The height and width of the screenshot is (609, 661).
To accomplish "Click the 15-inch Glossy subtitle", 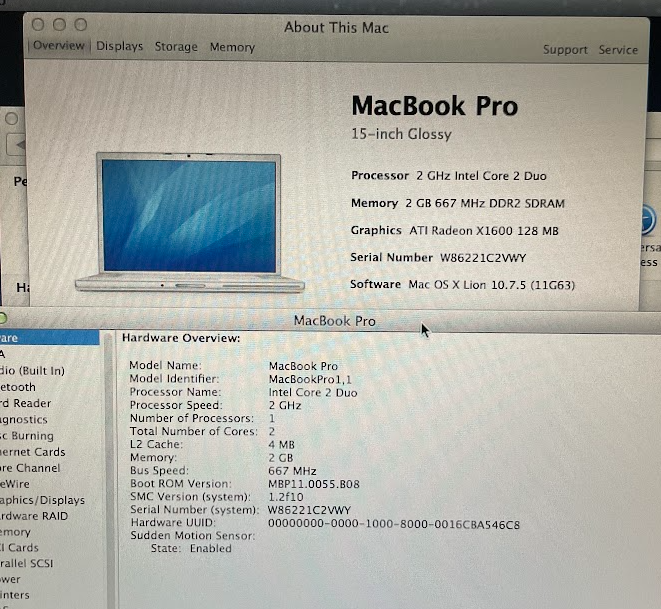I will 401,134.
